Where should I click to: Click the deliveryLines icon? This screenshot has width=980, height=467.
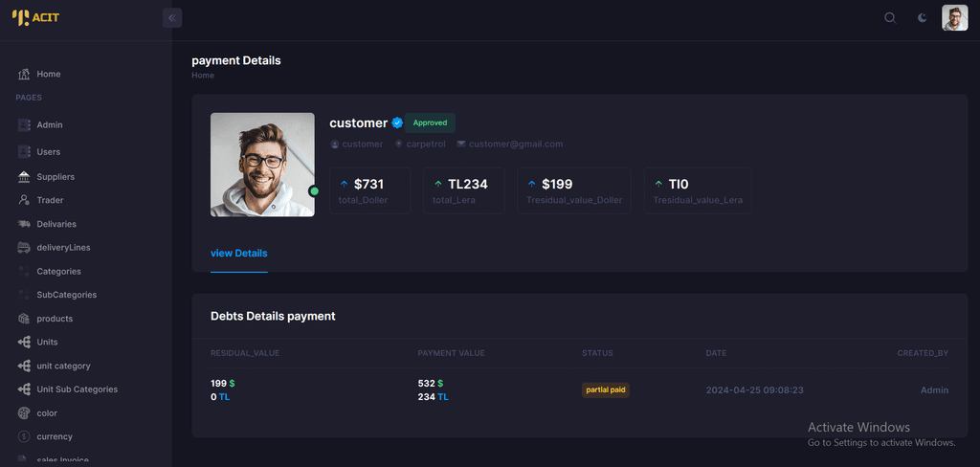pyautogui.click(x=24, y=248)
